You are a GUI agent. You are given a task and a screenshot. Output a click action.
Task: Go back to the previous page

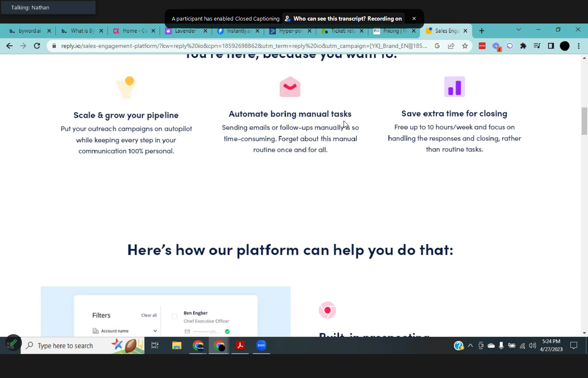[9, 46]
